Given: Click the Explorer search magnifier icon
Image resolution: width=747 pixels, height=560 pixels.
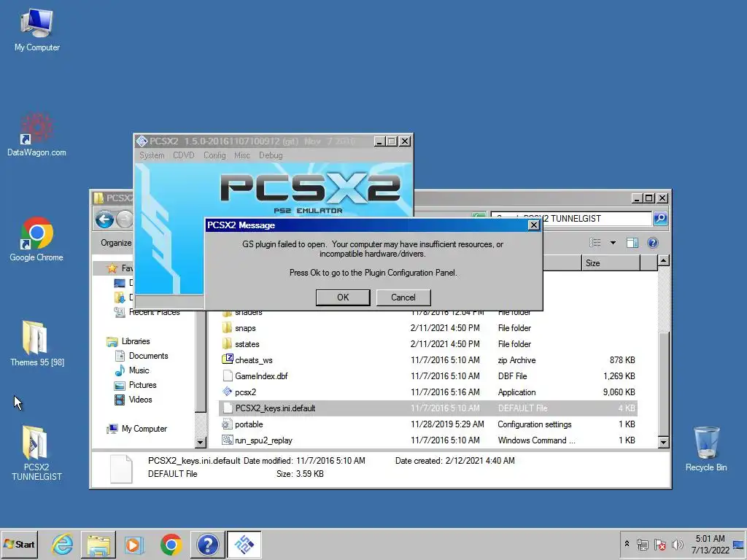Looking at the screenshot, I should (660, 219).
